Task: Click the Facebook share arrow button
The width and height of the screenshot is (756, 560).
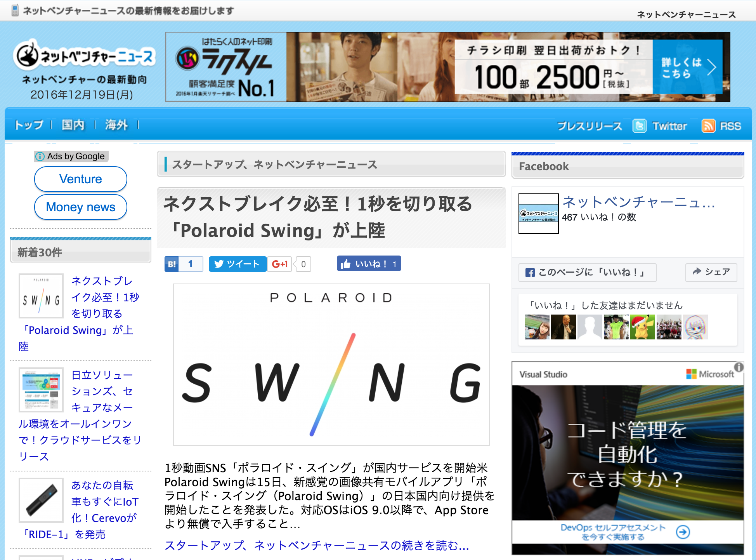Action: coord(711,272)
